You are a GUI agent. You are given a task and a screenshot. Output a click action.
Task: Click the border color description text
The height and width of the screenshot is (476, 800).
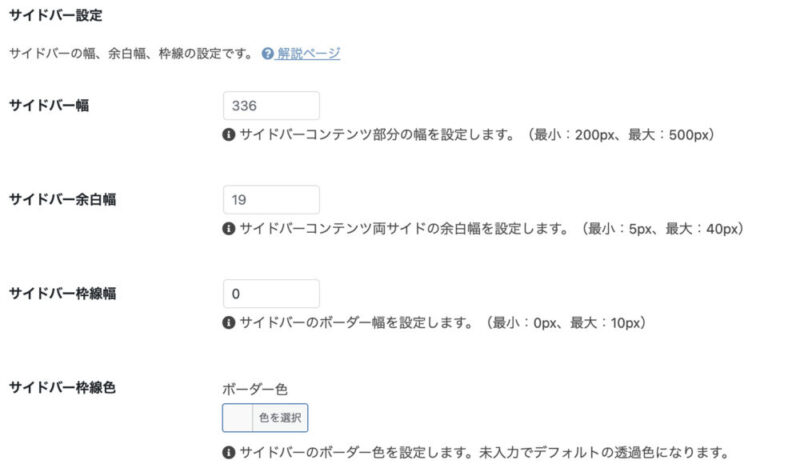(x=484, y=452)
